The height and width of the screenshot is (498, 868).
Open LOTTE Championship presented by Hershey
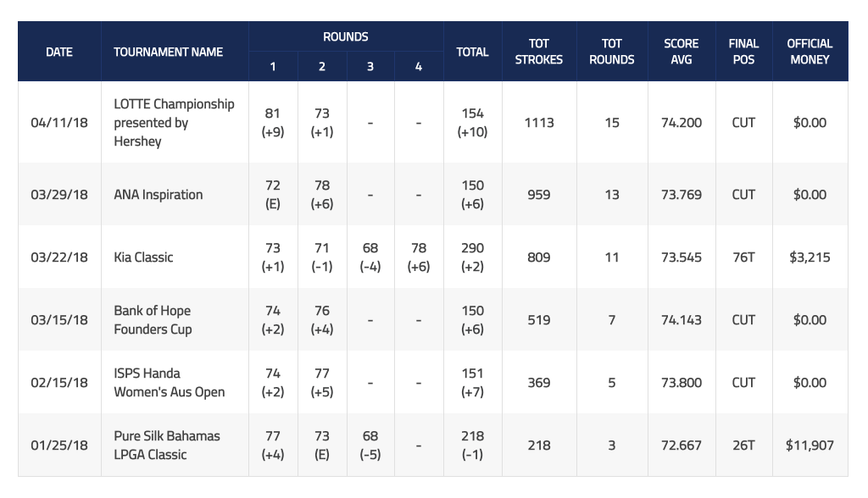pos(174,122)
